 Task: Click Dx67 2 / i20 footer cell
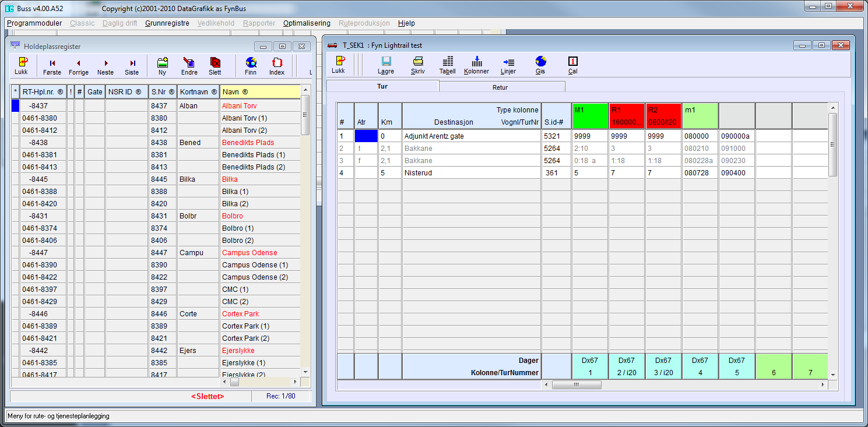(627, 366)
